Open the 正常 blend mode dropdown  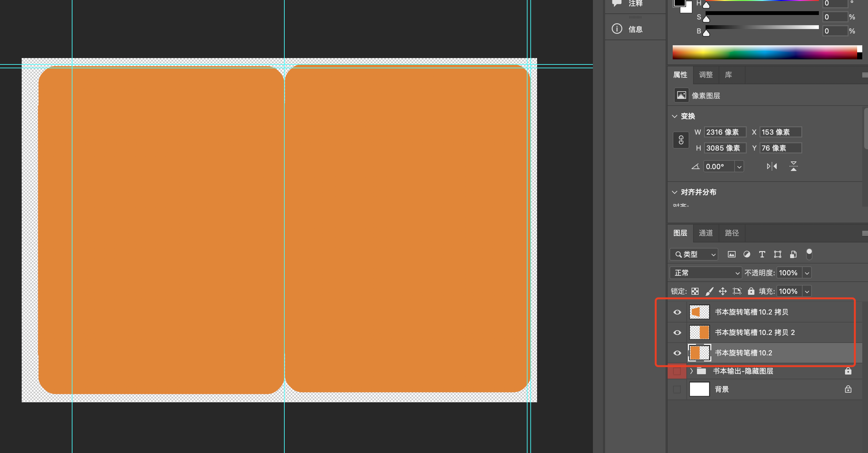tap(706, 273)
